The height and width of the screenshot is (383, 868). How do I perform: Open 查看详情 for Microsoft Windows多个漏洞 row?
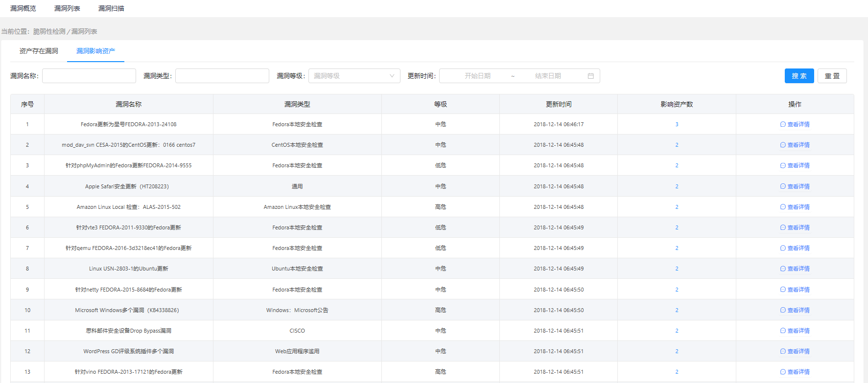tap(795, 310)
